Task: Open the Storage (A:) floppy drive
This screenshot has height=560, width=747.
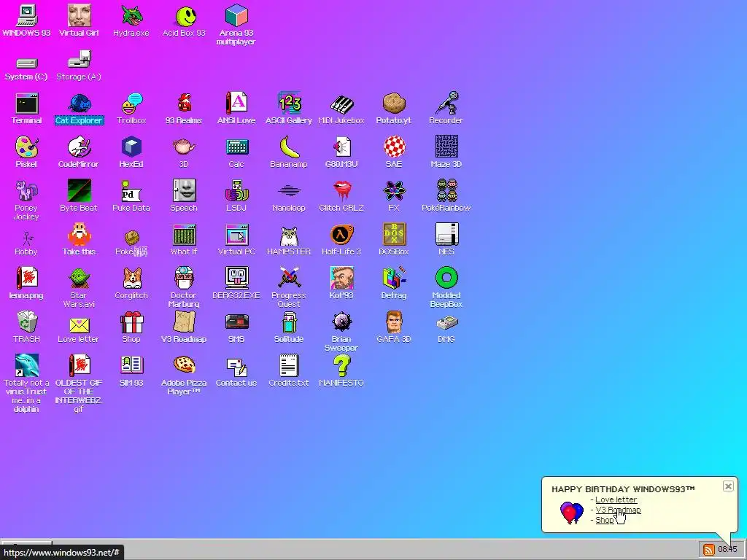Action: 79,60
